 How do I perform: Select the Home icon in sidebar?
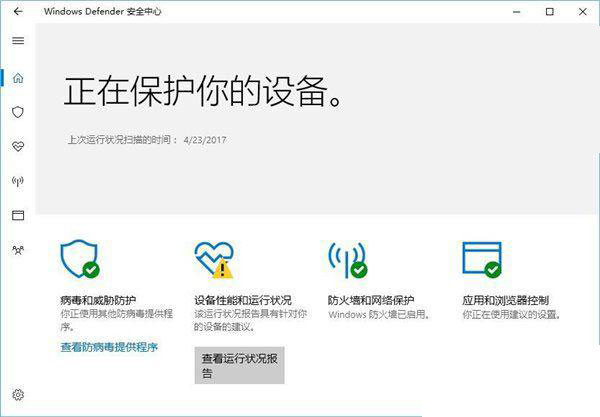18,78
